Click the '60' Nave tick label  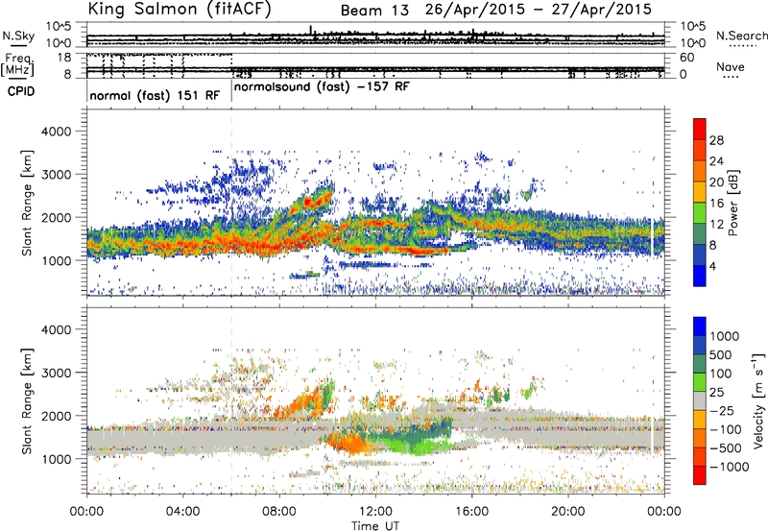click(686, 58)
